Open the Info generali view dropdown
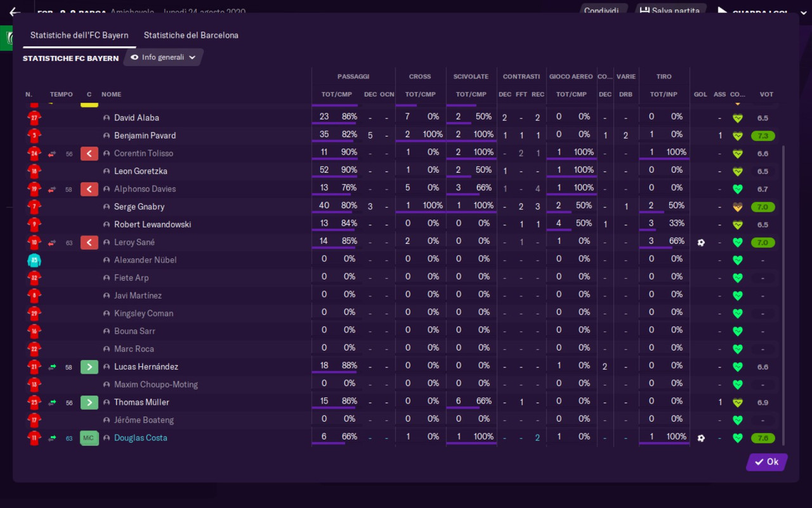812x508 pixels. (x=163, y=57)
